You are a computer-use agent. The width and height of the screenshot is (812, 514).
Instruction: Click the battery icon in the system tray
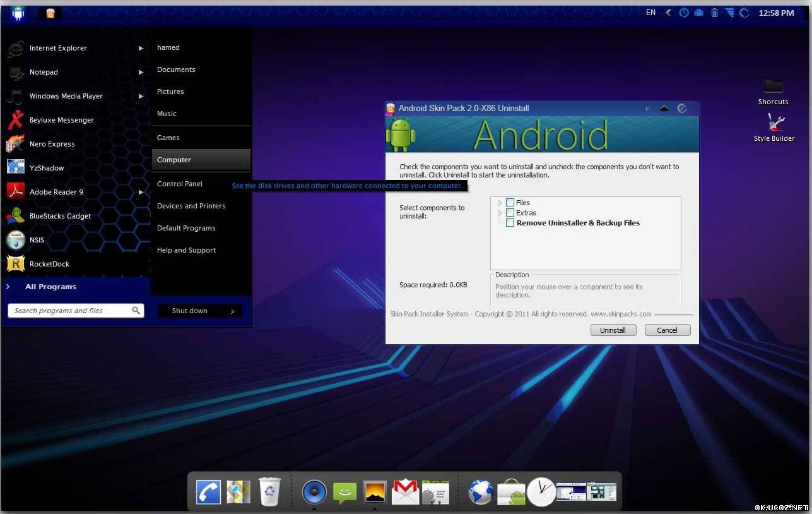pos(714,13)
